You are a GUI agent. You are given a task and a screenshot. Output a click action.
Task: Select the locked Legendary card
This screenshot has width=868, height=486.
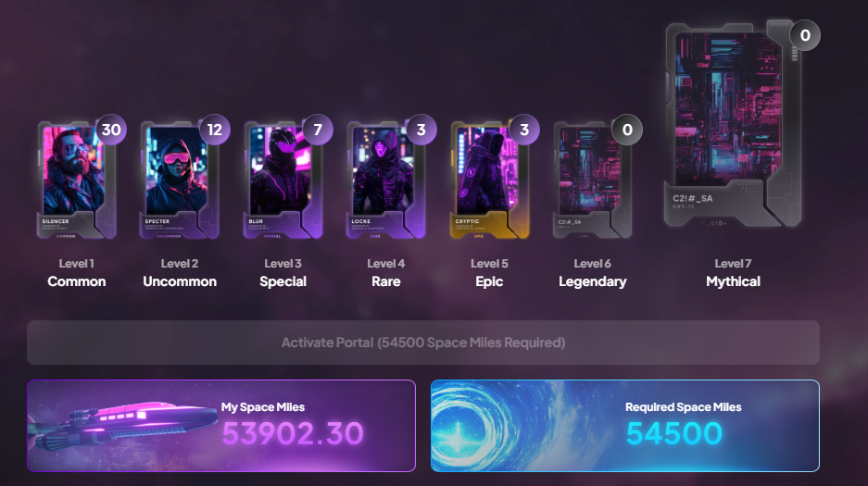[592, 181]
